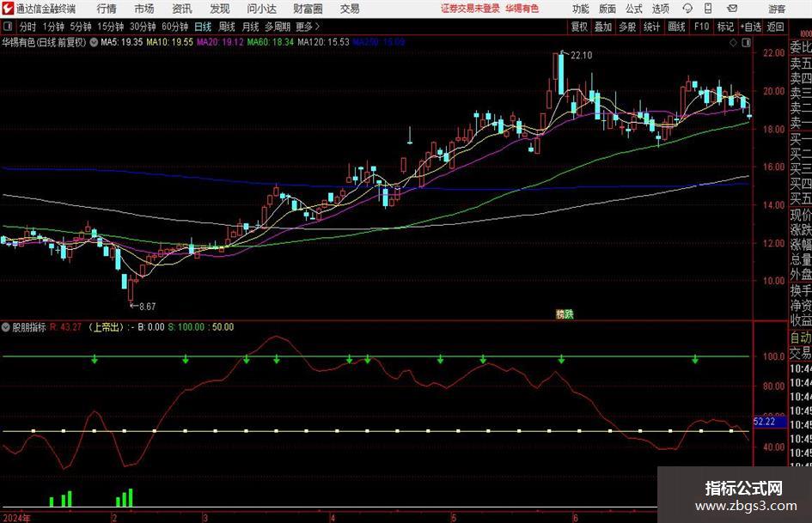
Task: Click the MA5: 19.35 indicator value
Action: [122, 42]
